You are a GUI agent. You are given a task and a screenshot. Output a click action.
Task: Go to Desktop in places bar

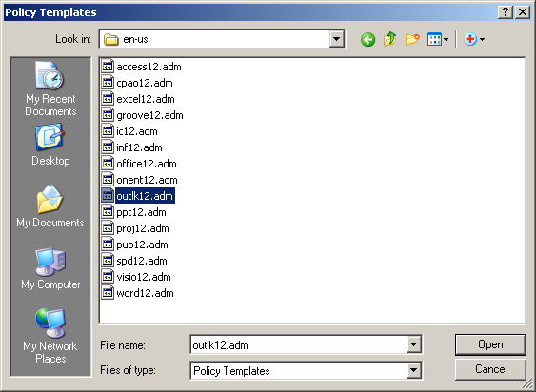50,145
